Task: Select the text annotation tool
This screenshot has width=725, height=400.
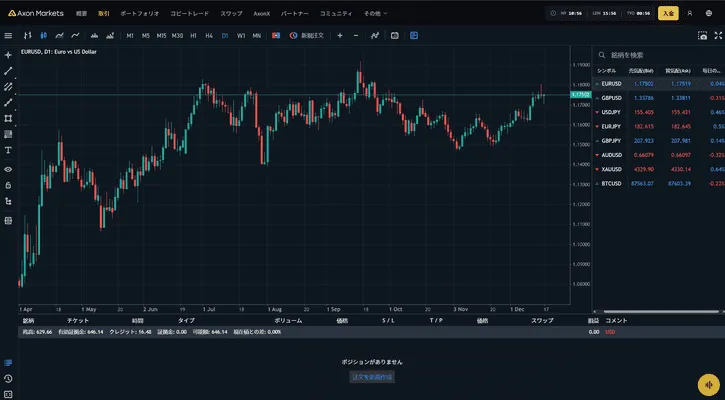Action: [8, 150]
